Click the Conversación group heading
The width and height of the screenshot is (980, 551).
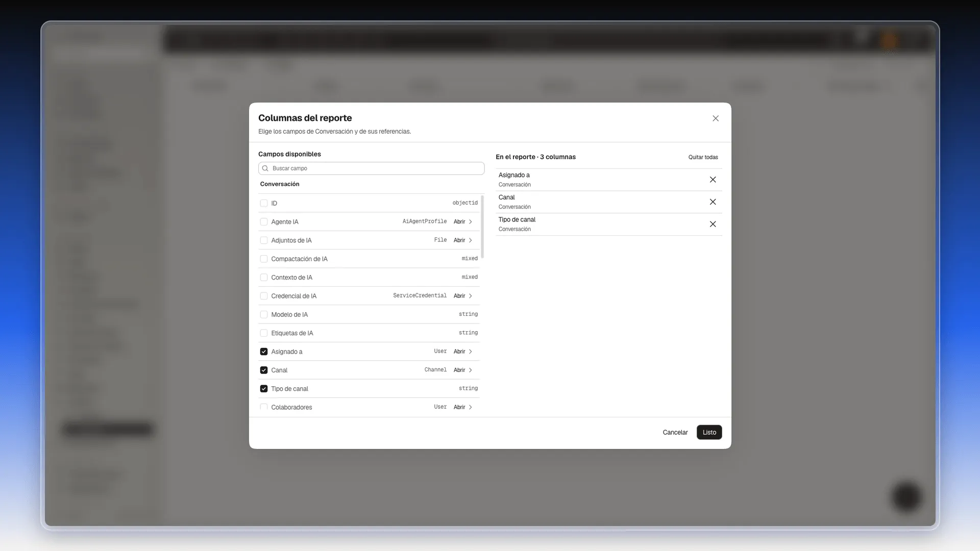point(280,184)
